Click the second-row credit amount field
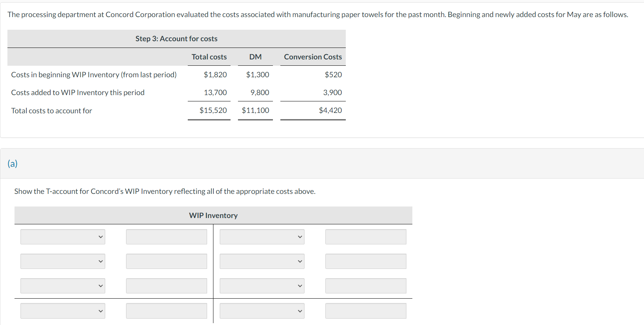Viewport: 644px width, 325px height. pos(366,261)
